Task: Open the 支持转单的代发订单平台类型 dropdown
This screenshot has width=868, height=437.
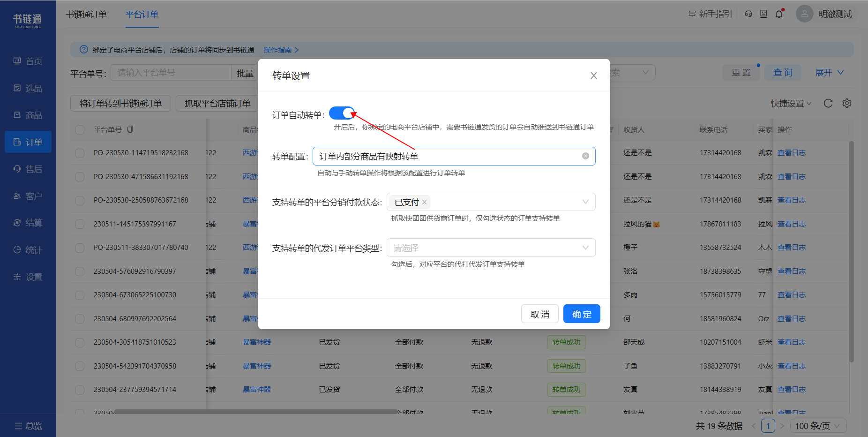Action: point(491,248)
